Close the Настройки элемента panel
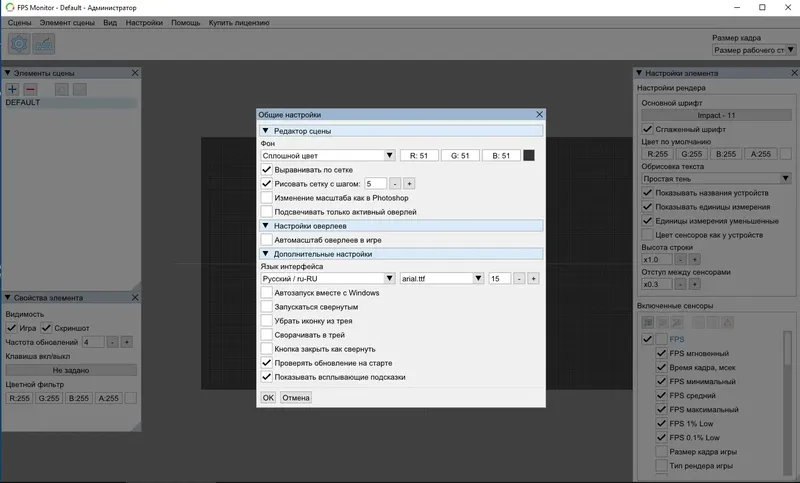Screen dimensions: 800x483 pos(794,73)
